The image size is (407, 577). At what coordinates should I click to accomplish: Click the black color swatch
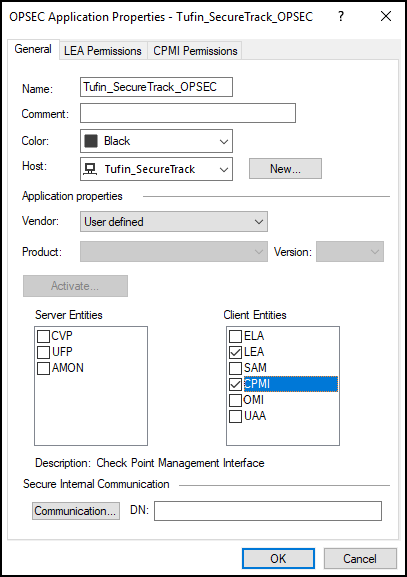(91, 141)
